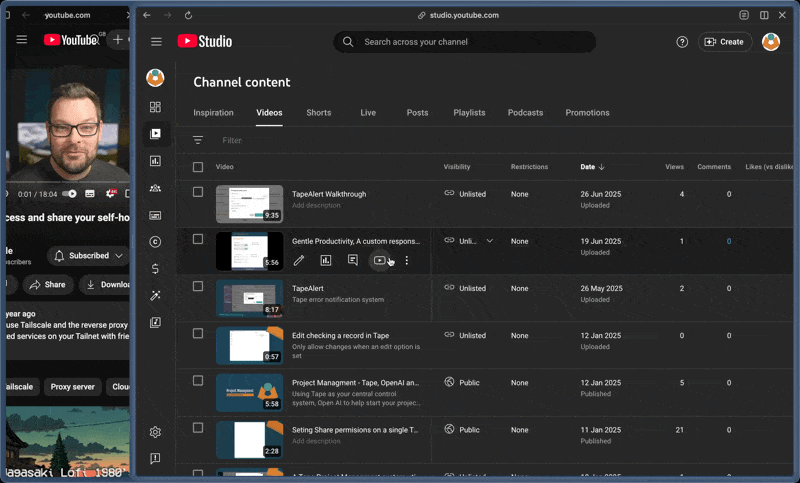The height and width of the screenshot is (483, 800).
Task: Open Copyright in the Studio sidebar
Action: pyautogui.click(x=155, y=242)
